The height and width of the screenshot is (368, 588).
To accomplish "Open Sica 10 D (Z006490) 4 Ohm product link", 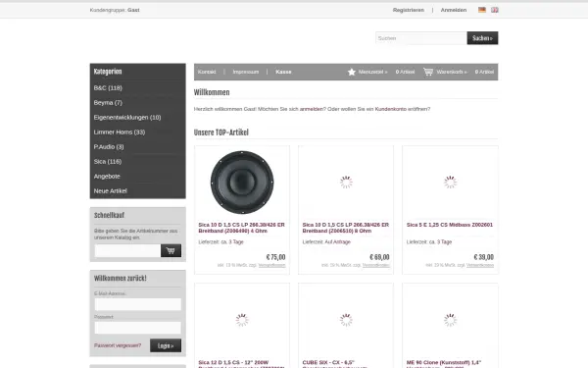I will tap(241, 228).
